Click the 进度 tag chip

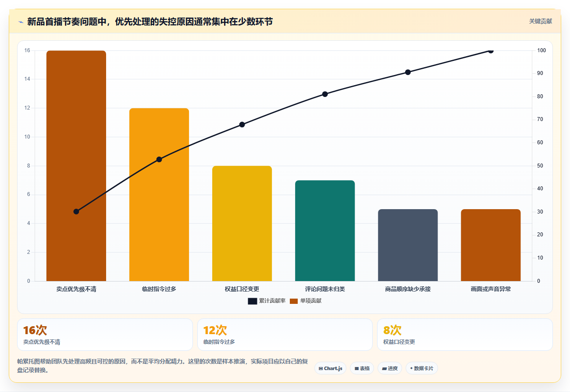point(390,368)
